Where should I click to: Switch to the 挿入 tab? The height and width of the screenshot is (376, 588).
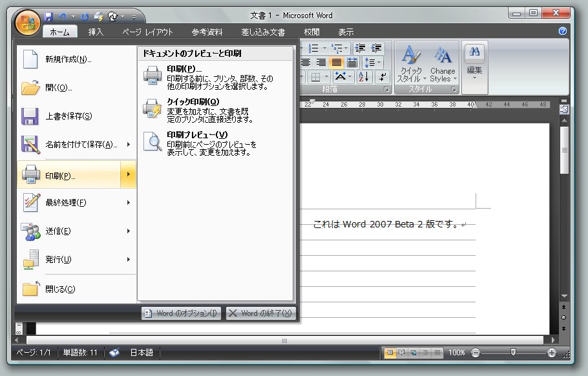(x=96, y=32)
